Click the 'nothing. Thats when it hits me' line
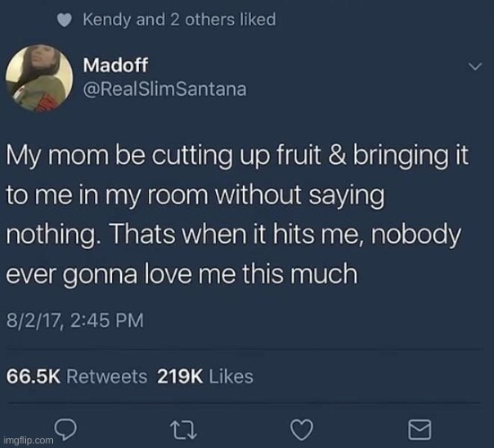This screenshot has height=448, width=494. tap(233, 235)
